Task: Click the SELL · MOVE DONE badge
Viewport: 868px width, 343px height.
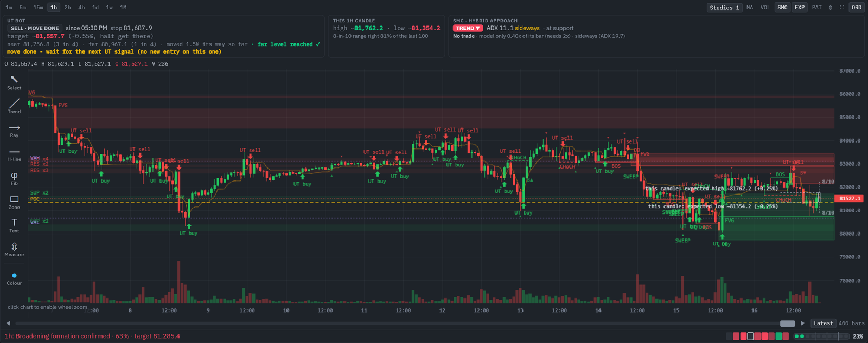Action: 35,28
